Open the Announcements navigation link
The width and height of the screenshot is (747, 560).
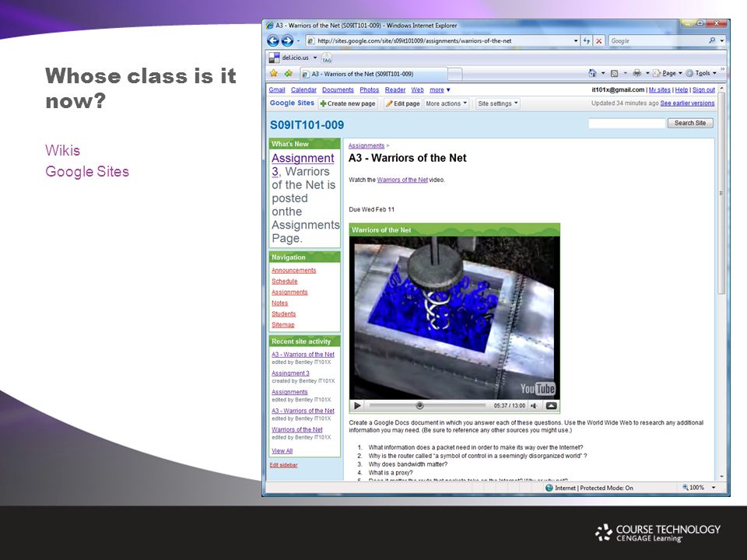(294, 271)
